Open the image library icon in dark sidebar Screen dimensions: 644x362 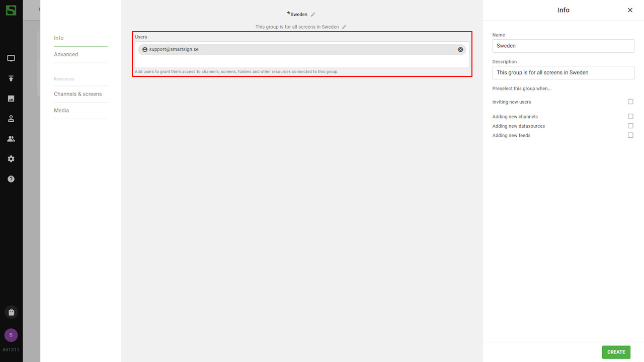[11, 99]
